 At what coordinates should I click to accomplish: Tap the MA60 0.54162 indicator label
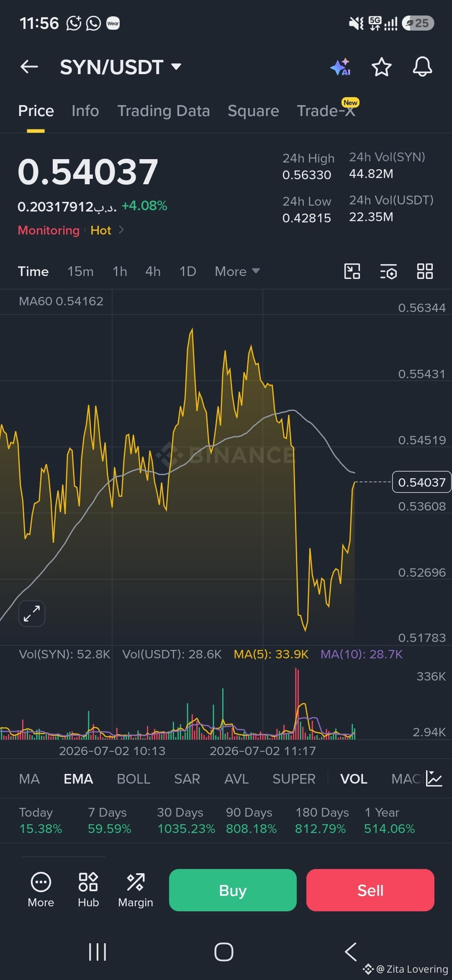[x=61, y=301]
